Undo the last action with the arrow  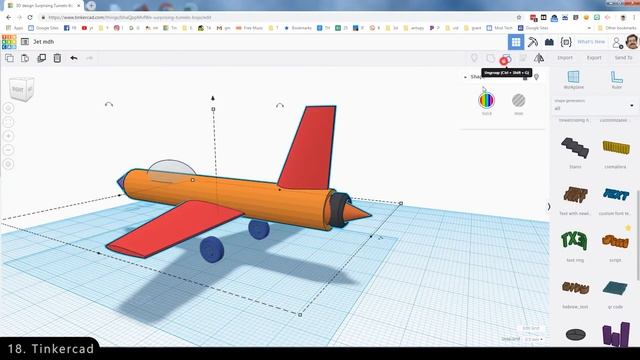click(x=73, y=58)
